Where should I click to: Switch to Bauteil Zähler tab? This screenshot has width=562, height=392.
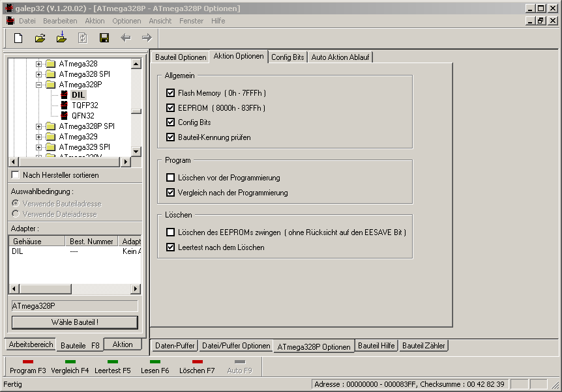(x=424, y=346)
